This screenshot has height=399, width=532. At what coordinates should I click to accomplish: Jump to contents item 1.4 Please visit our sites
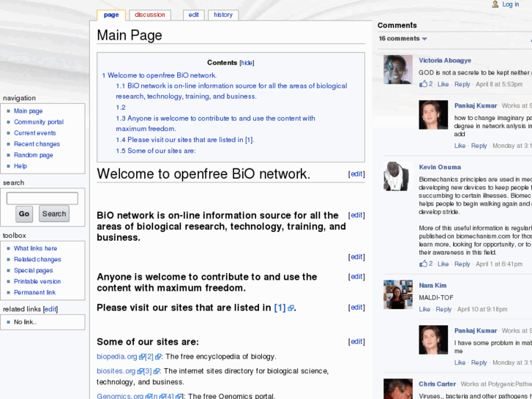click(x=185, y=140)
